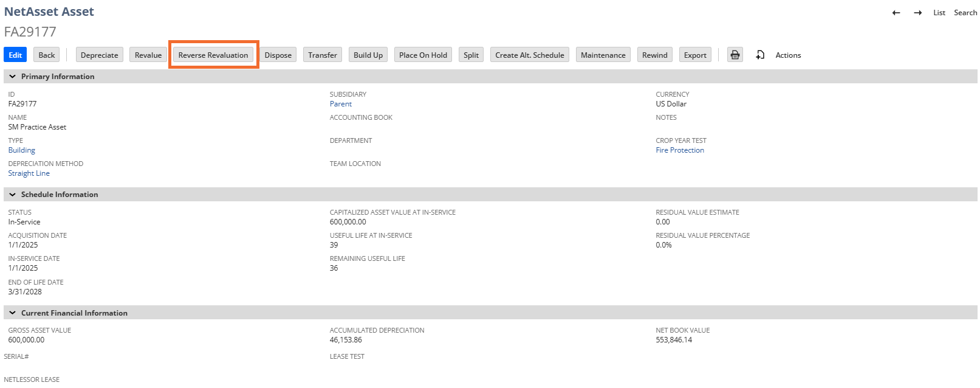Viewport: 980px width, 388px height.
Task: Open the Parent subsidiary link
Action: pos(340,104)
